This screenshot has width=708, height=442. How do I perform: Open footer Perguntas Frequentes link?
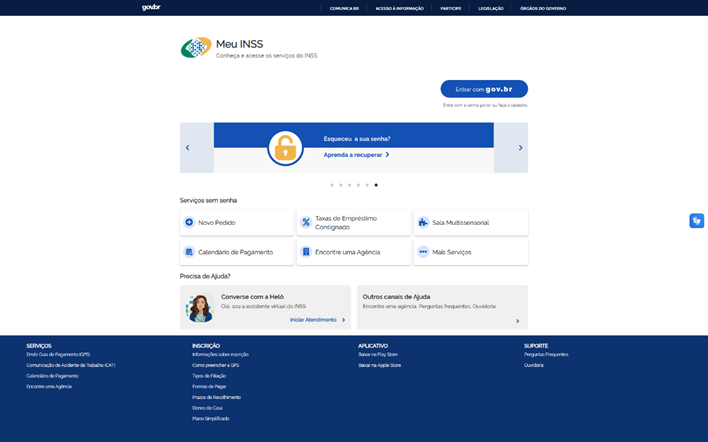(546, 354)
